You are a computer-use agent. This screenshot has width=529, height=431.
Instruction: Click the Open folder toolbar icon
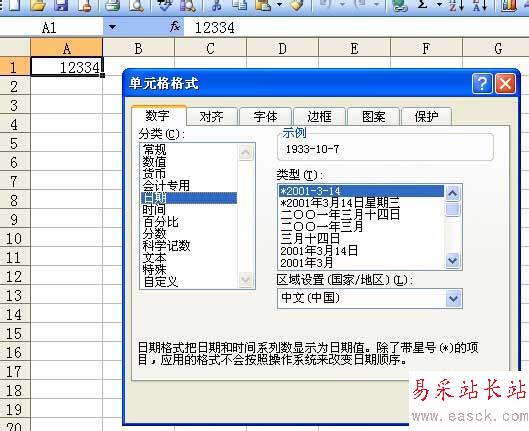(x=38, y=5)
